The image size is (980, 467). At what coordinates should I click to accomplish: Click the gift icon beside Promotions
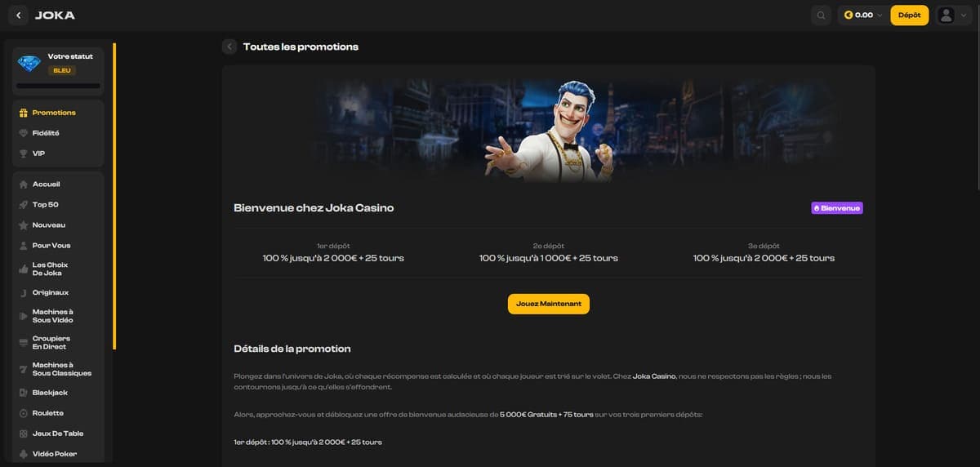[x=23, y=113]
